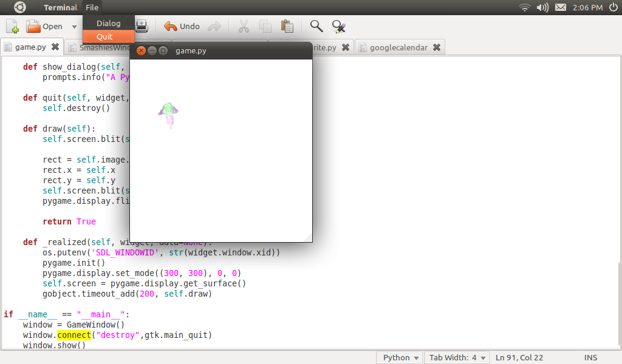Paste from clipboard using the clipboard icon

click(287, 26)
